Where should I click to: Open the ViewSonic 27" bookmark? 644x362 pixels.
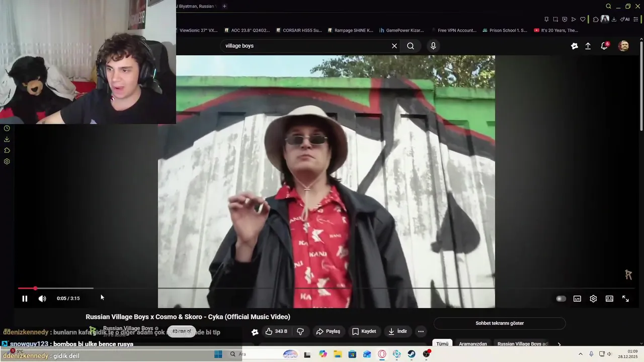(x=198, y=30)
